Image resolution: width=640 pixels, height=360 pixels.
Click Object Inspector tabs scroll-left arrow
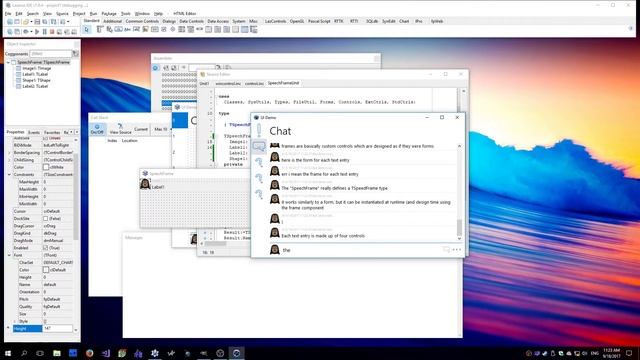(x=71, y=132)
